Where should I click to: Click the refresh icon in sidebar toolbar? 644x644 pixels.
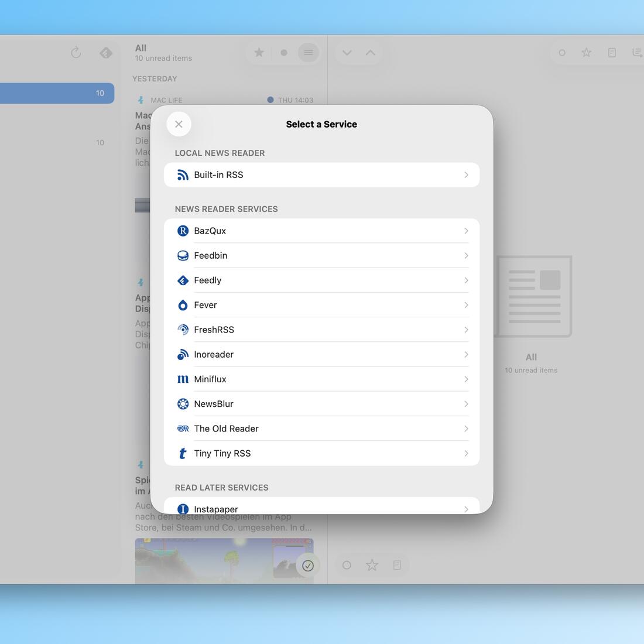[x=76, y=53]
